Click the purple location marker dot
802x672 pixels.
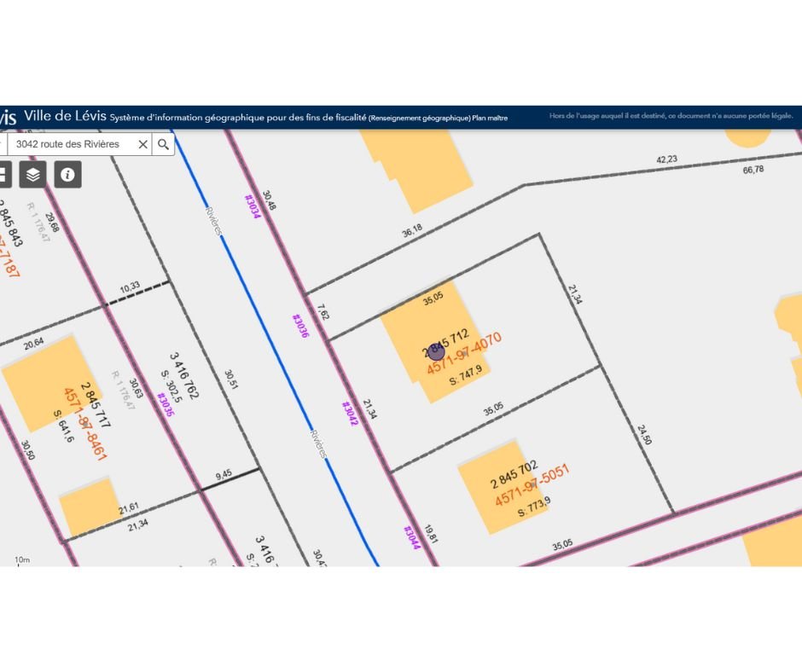436,352
